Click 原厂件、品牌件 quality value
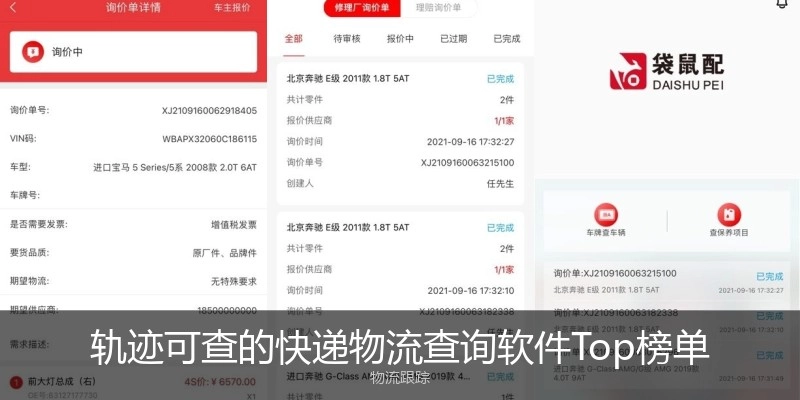This screenshot has height=400, width=800. [x=224, y=253]
